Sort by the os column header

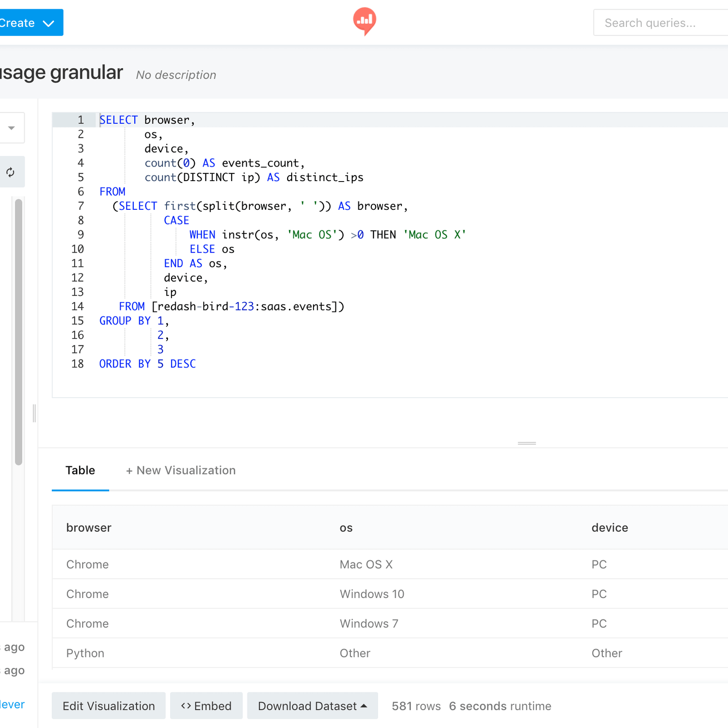pyautogui.click(x=346, y=528)
